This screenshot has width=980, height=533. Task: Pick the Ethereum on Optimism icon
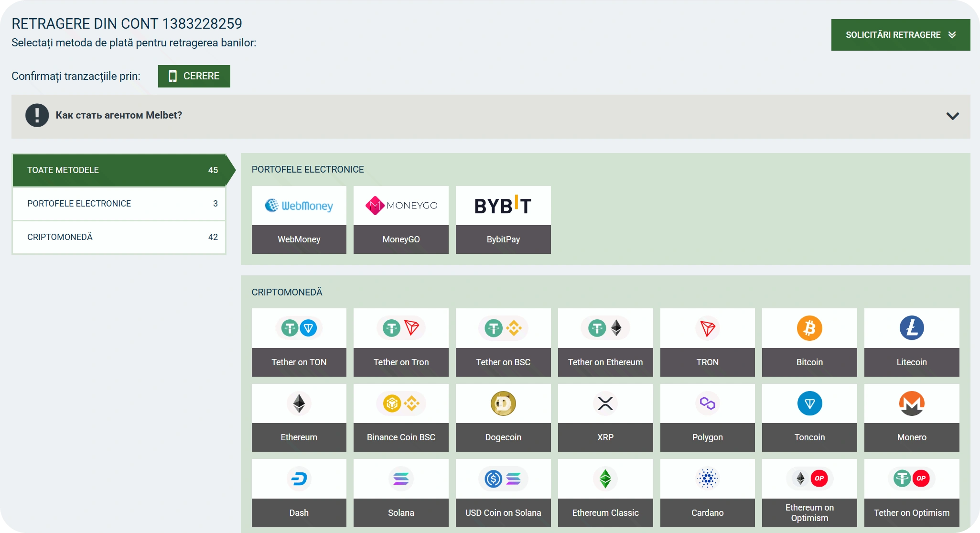coord(809,479)
